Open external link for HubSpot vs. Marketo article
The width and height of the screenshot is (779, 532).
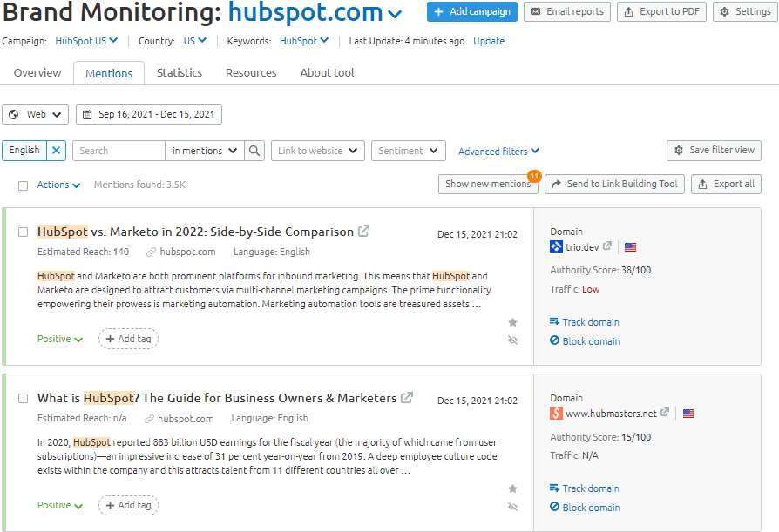363,231
